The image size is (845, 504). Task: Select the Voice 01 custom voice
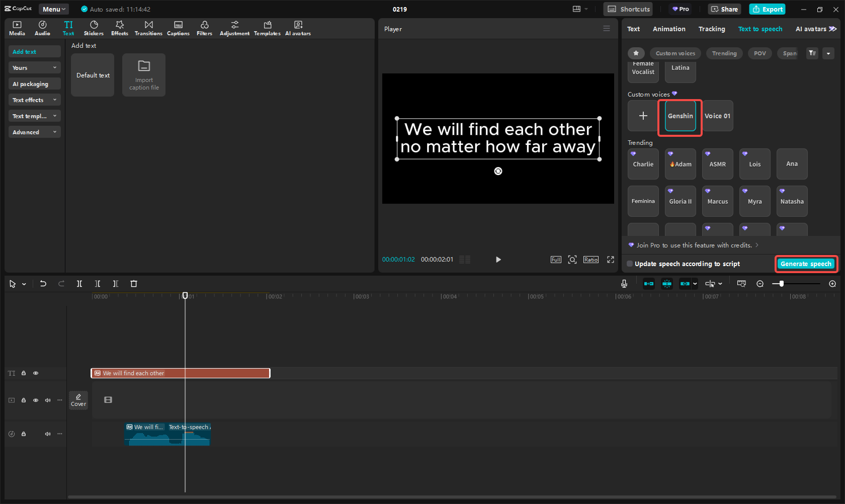[x=717, y=116]
